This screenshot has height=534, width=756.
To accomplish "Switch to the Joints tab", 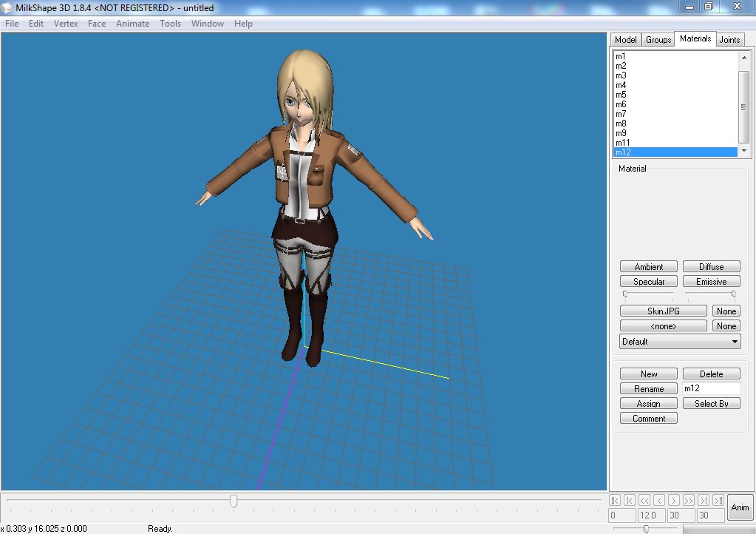I will [x=729, y=40].
